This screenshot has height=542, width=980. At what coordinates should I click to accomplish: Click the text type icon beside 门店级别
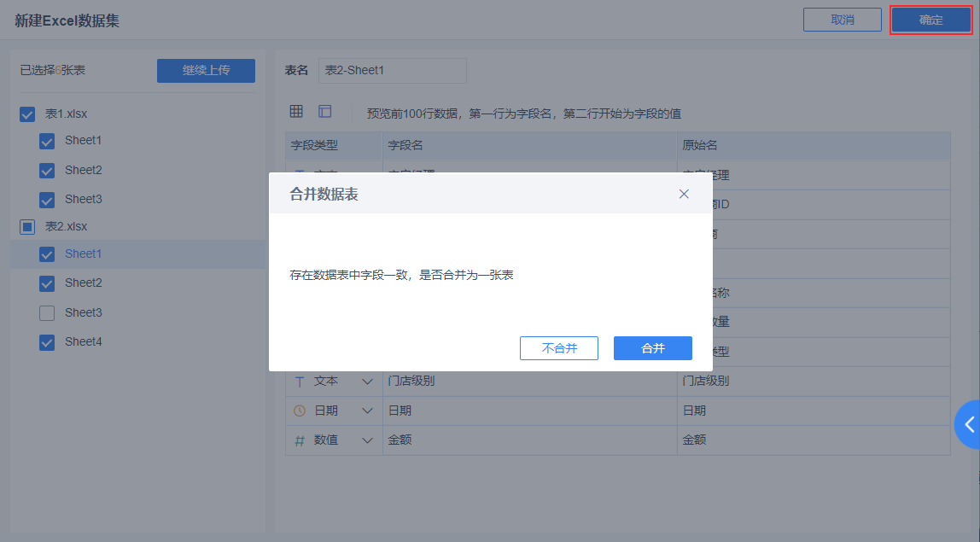click(x=300, y=381)
